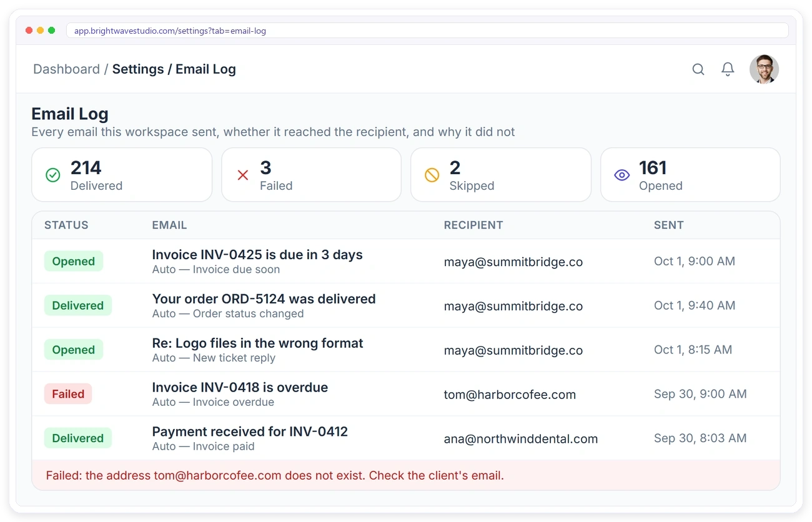Click the SENT column header

tap(669, 225)
